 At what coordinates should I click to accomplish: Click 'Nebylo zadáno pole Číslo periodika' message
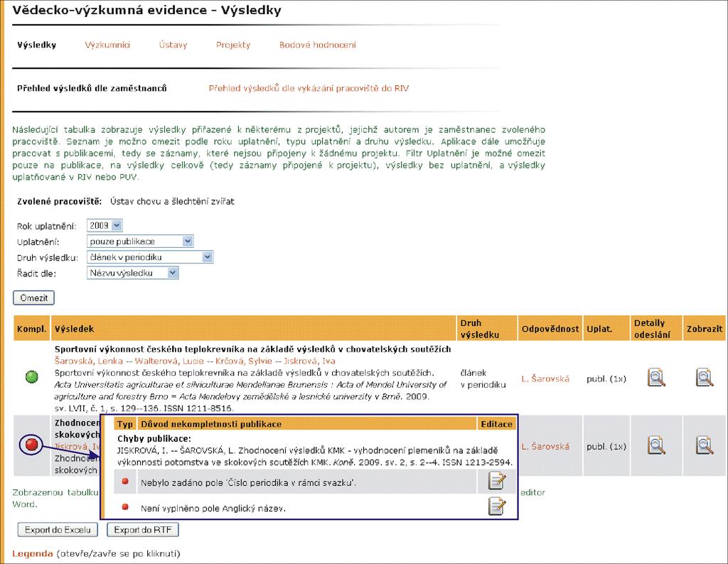point(248,482)
